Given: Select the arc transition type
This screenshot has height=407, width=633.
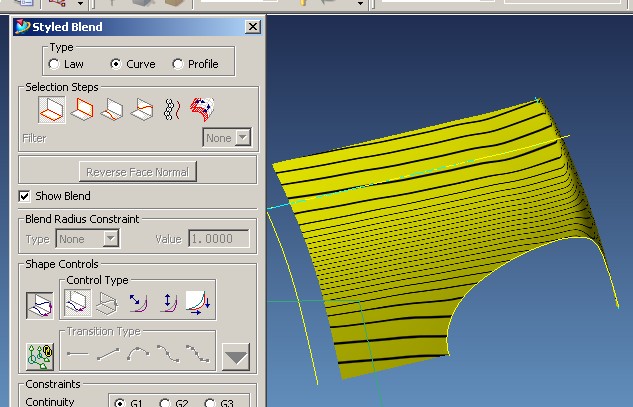Looking at the screenshot, I should 138,354.
